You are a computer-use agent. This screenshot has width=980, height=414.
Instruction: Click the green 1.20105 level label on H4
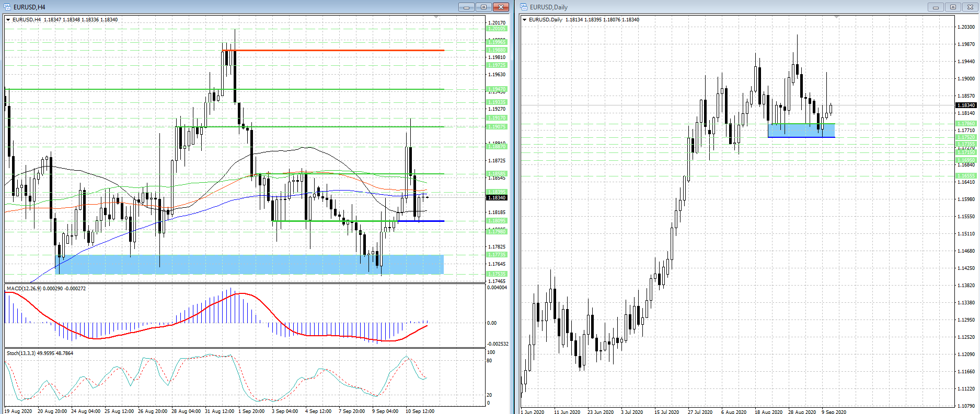497,29
